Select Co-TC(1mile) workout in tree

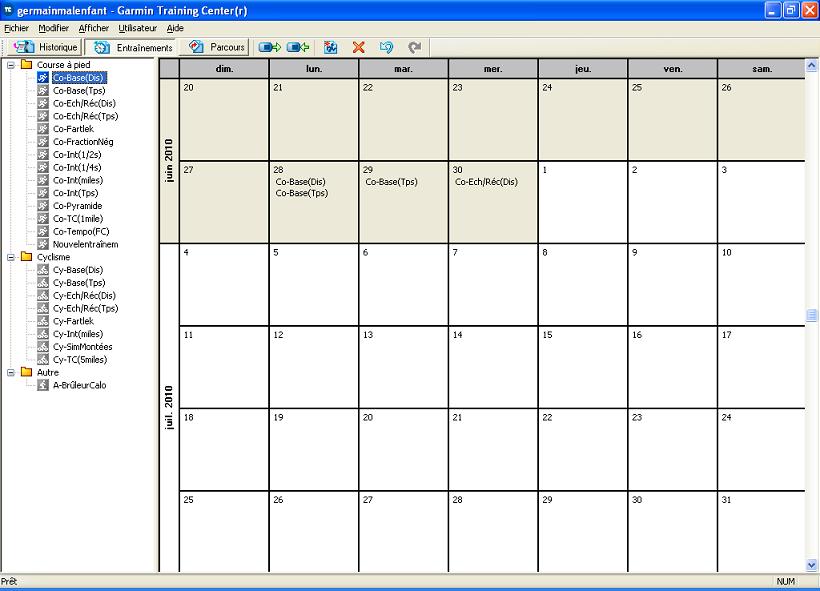[x=78, y=219]
